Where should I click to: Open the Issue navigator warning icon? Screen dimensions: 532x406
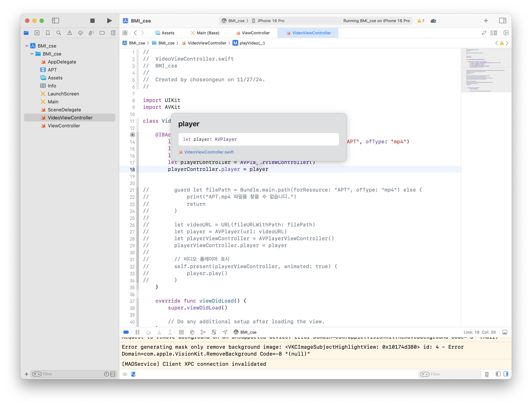(x=70, y=33)
